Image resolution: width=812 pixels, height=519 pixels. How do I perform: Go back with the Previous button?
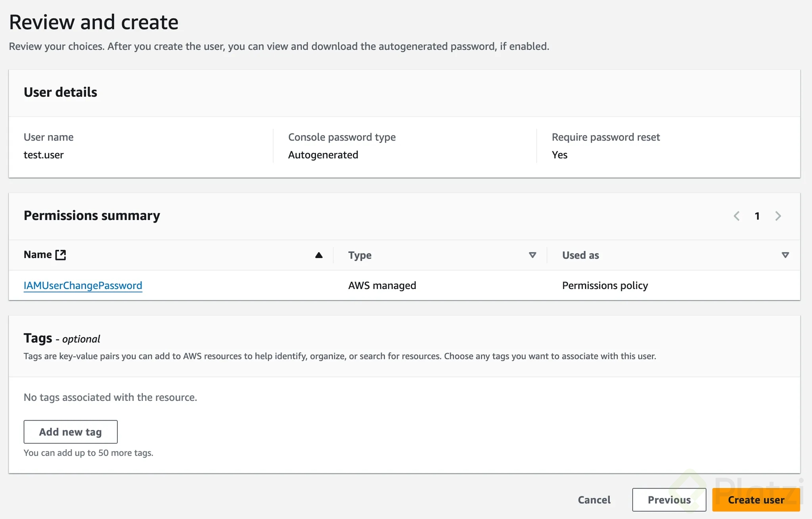coord(669,500)
